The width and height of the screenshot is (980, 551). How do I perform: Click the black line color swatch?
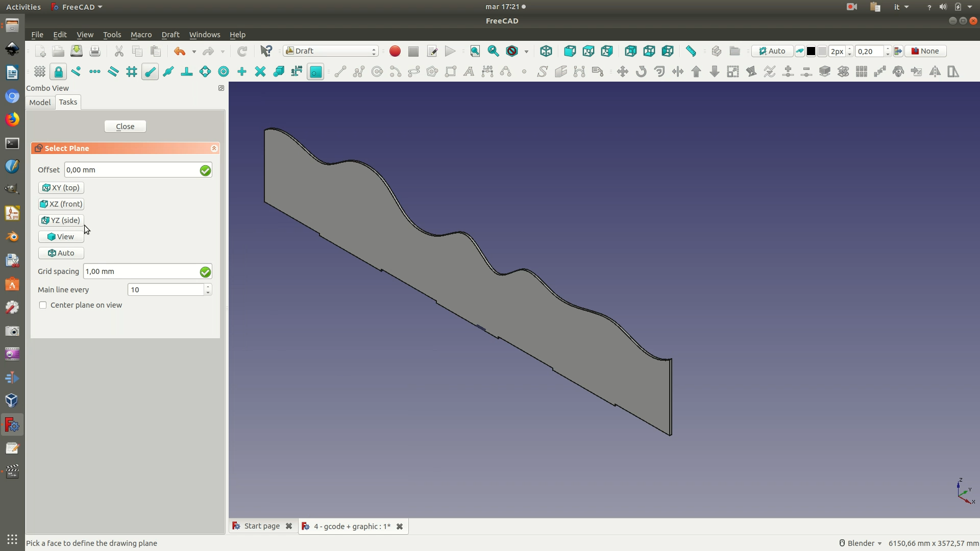(x=811, y=52)
